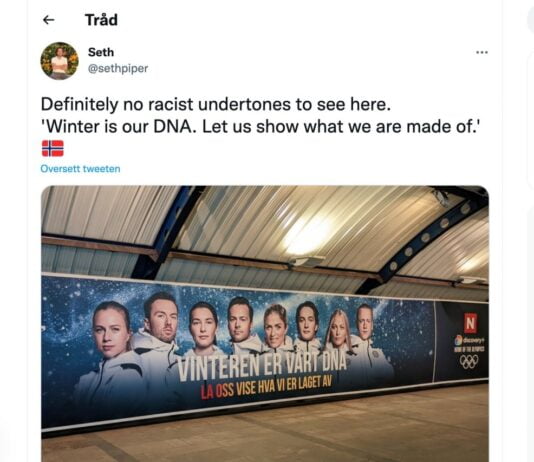The height and width of the screenshot is (462, 534).
Task: Click the discovery+ logo in photo
Action: [469, 339]
